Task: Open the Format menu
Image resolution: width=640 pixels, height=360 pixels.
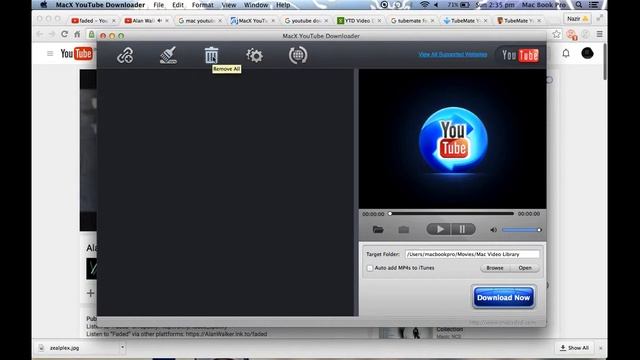Action: [203, 5]
